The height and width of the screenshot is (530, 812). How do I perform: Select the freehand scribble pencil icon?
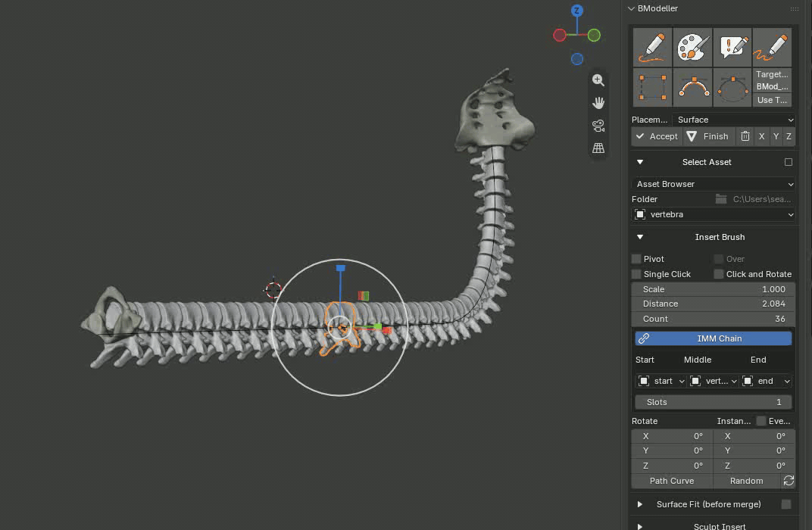[772, 48]
